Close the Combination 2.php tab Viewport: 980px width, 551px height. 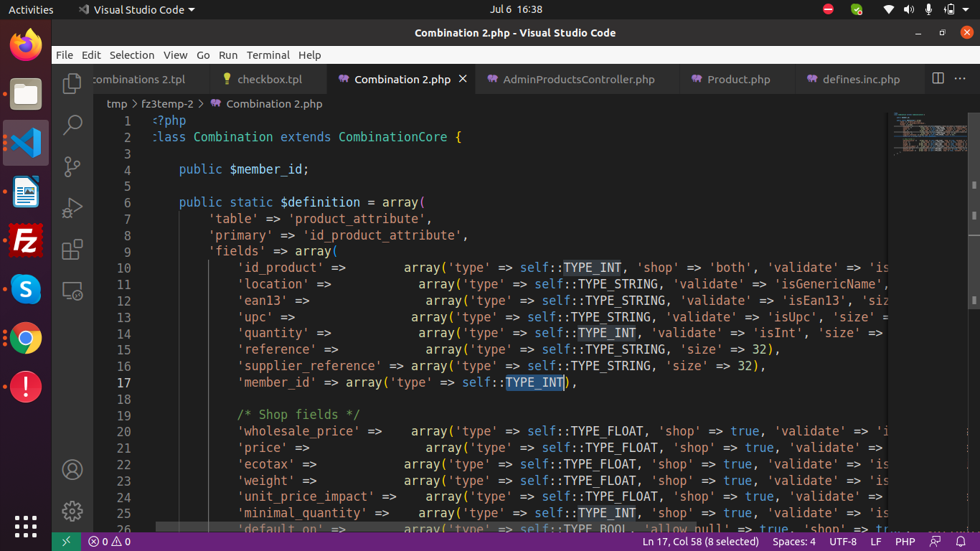coord(463,79)
